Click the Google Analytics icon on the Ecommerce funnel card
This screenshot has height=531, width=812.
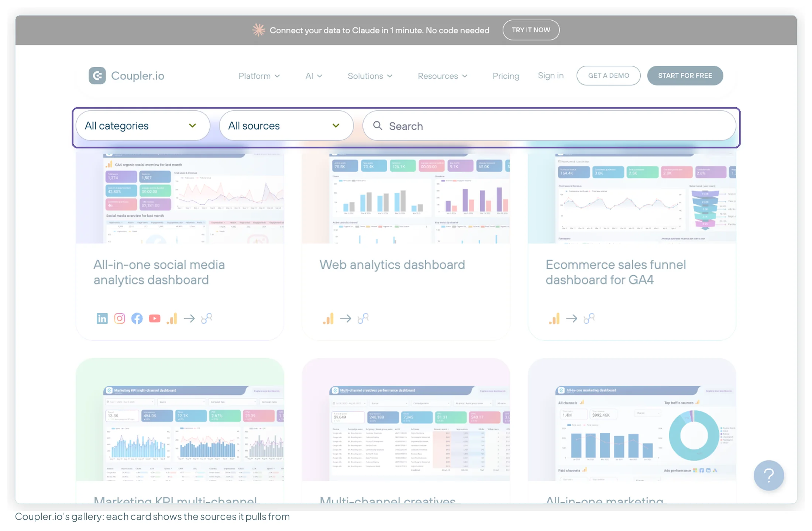coord(554,318)
